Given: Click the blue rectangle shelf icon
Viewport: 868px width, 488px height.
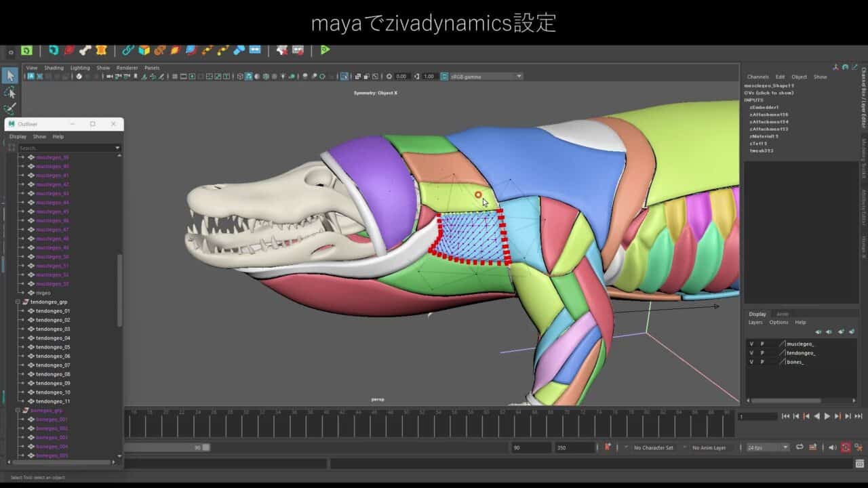Looking at the screenshot, I should (255, 50).
